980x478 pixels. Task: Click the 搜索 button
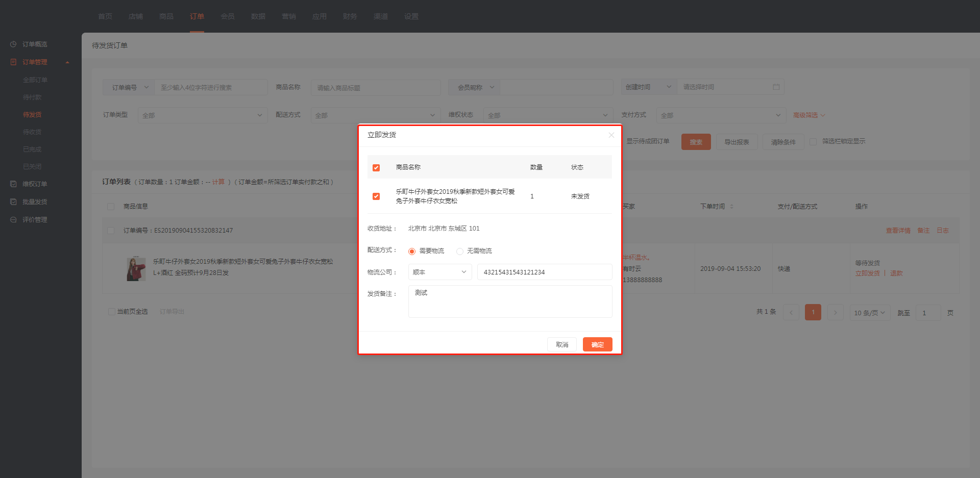[x=696, y=142]
